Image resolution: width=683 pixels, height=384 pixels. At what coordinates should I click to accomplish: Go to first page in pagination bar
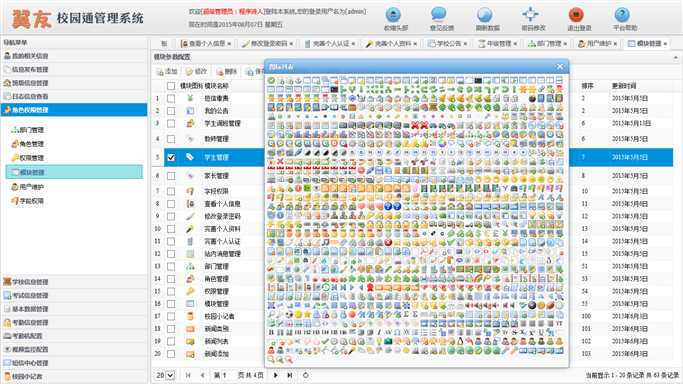(x=188, y=375)
